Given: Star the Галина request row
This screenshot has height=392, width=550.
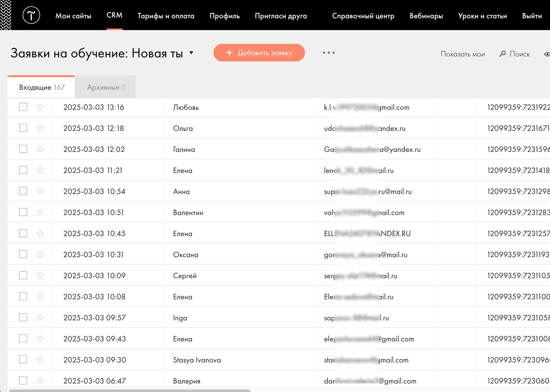Looking at the screenshot, I should [x=40, y=149].
